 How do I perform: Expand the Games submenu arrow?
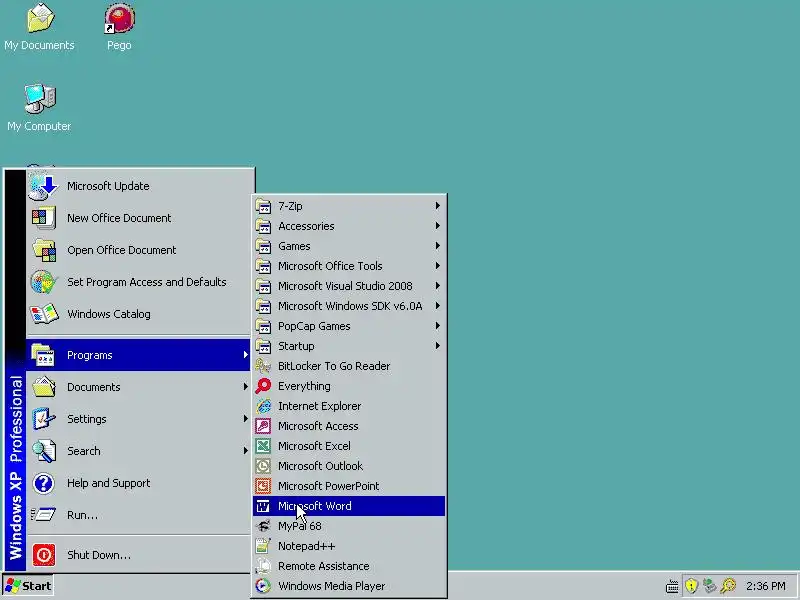pyautogui.click(x=438, y=245)
